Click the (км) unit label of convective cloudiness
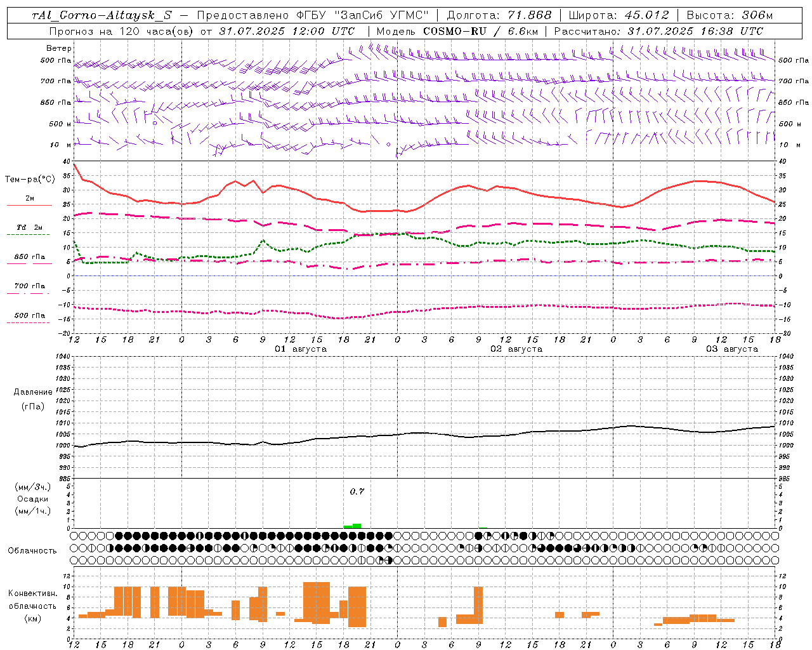 point(33,618)
